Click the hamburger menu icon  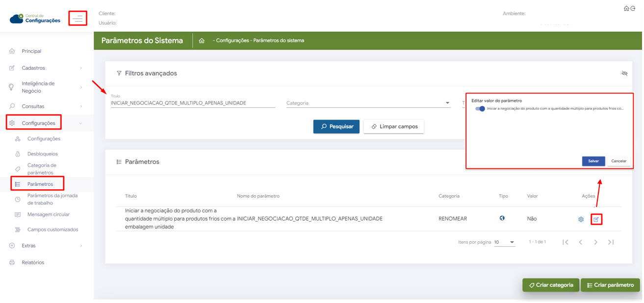(x=77, y=19)
